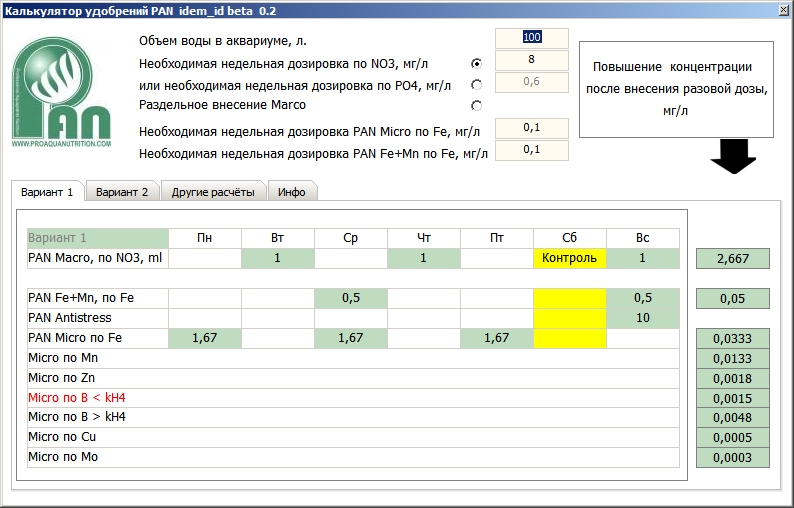Switch to the Вариант 2 tab
The width and height of the screenshot is (794, 508).
coord(122,192)
